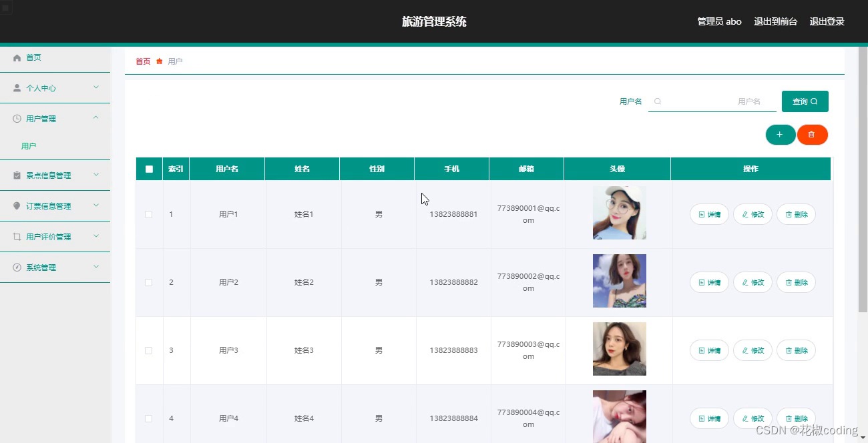Select 用户 submenu item in sidebar
This screenshot has height=443, width=868.
[x=29, y=146]
